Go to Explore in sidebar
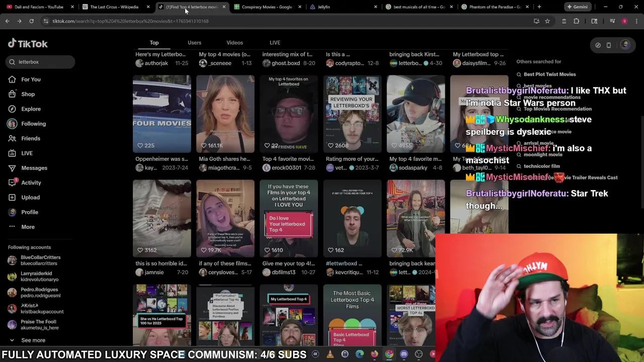 31,109
